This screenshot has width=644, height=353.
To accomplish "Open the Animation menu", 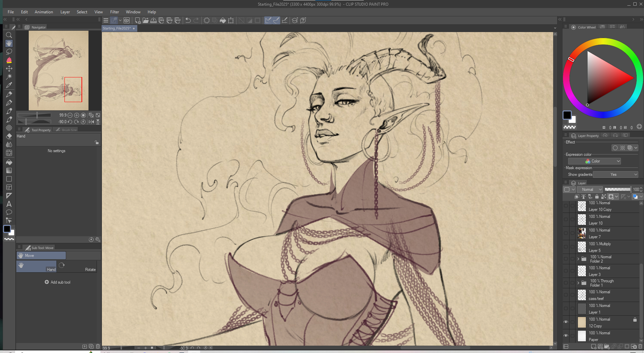I will 44,12.
